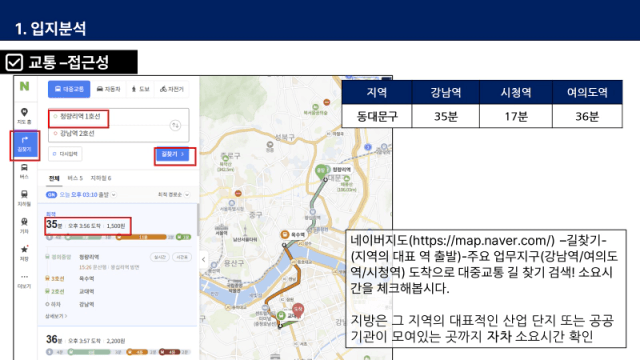Click the 다시입력 reset button
The width and height of the screenshot is (640, 360).
click(x=65, y=154)
